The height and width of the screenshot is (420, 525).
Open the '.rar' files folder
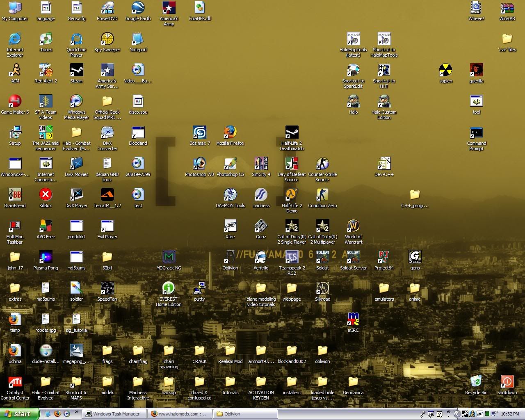507,42
